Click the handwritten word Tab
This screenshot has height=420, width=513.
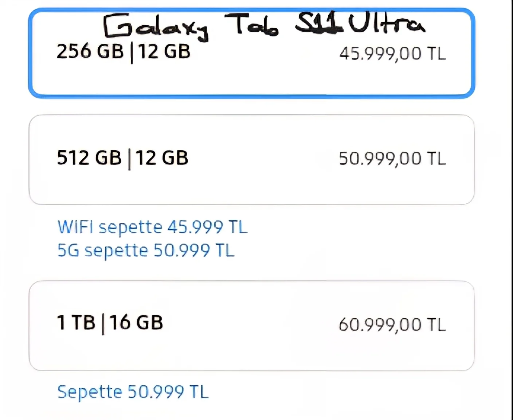251,25
